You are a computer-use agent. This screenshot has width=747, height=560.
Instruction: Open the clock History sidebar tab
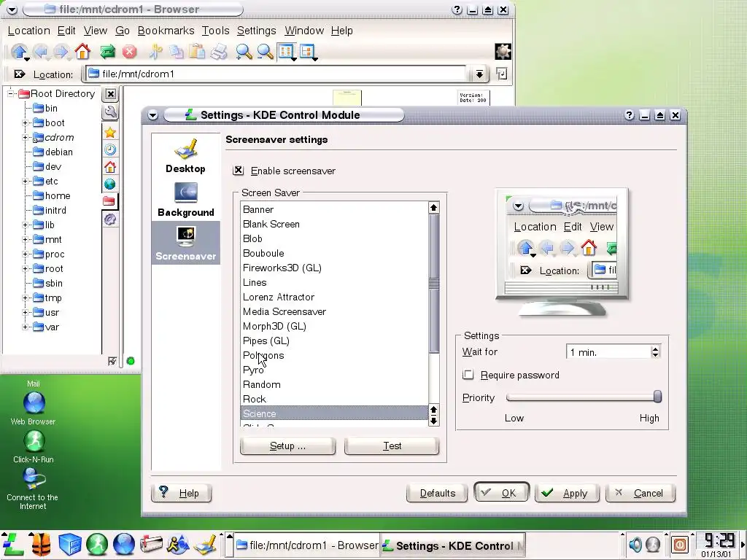[x=110, y=149]
